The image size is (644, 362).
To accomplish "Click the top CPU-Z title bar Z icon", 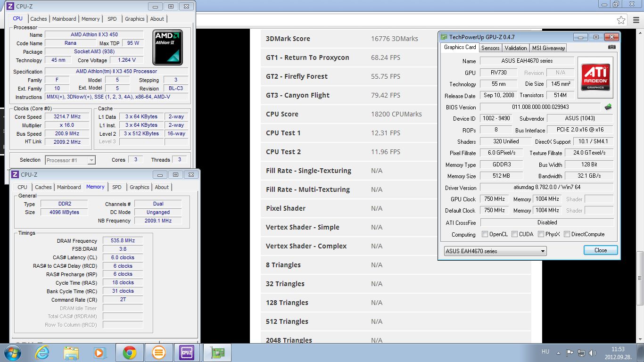I will (10, 6).
